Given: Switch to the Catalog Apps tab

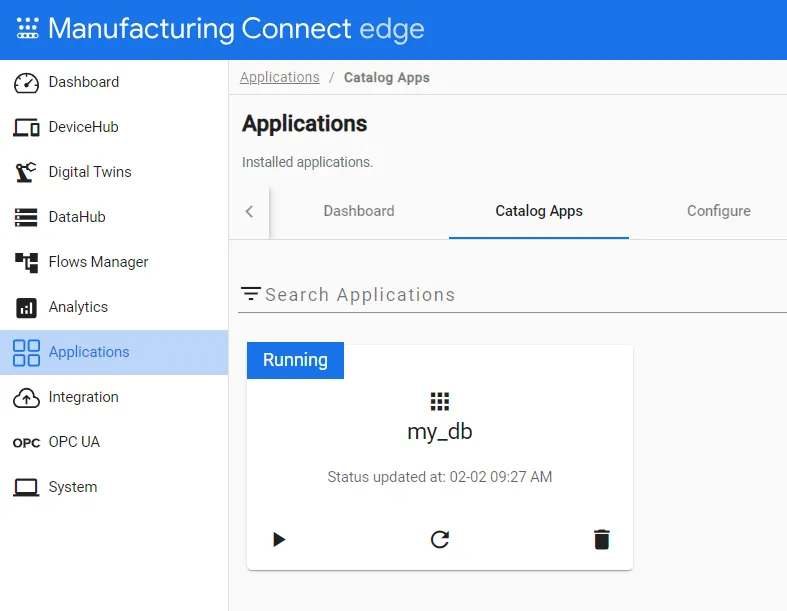Looking at the screenshot, I should (539, 211).
